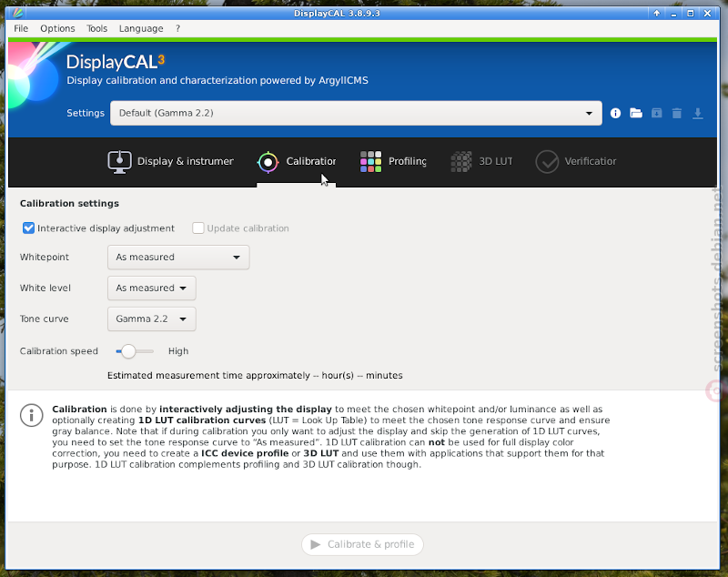Click 'ICC device profile' bold text
Image resolution: width=728 pixels, height=577 pixels.
245,453
